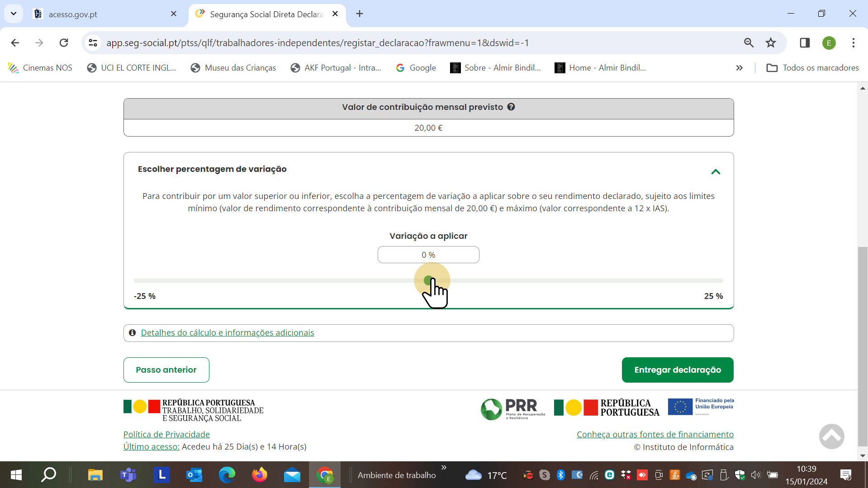
Task: Reload the page with the refresh icon
Action: point(64,43)
